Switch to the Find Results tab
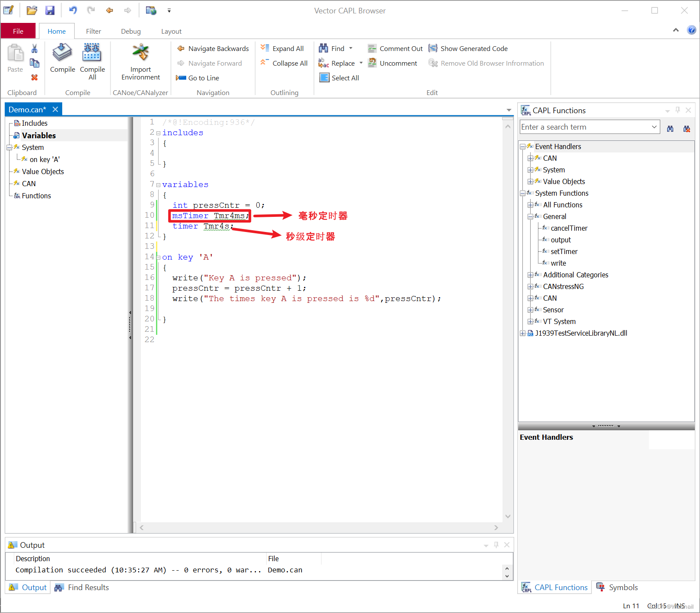 (x=82, y=588)
